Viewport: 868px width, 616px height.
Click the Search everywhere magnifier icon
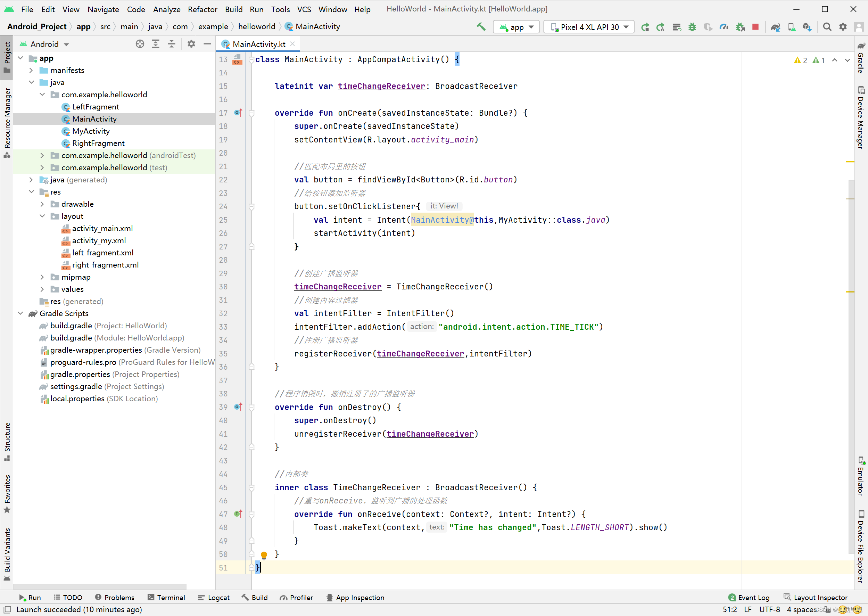(827, 27)
